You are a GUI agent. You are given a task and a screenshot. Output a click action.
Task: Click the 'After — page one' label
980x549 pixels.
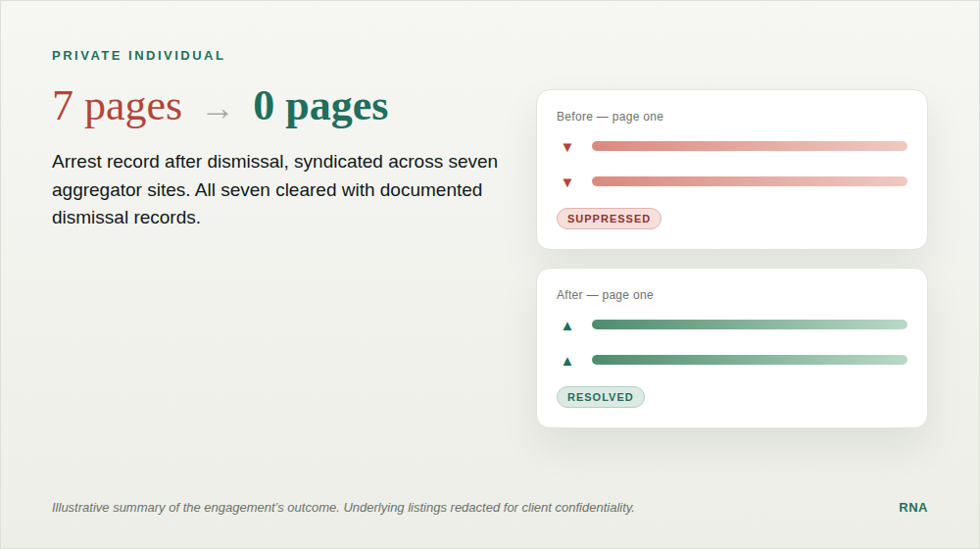point(605,294)
